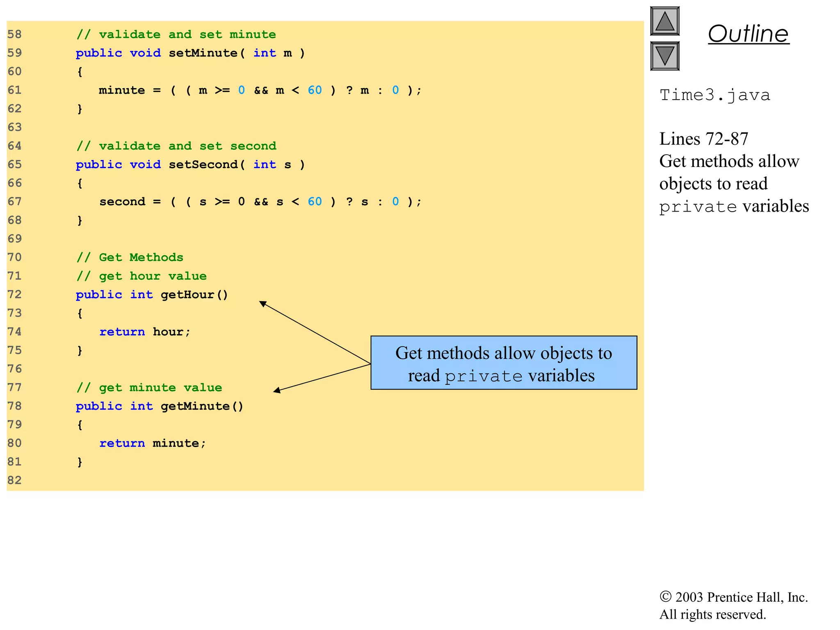Screen dimensions: 840x630
Task: Click the down arrow navigation button
Action: 664,56
